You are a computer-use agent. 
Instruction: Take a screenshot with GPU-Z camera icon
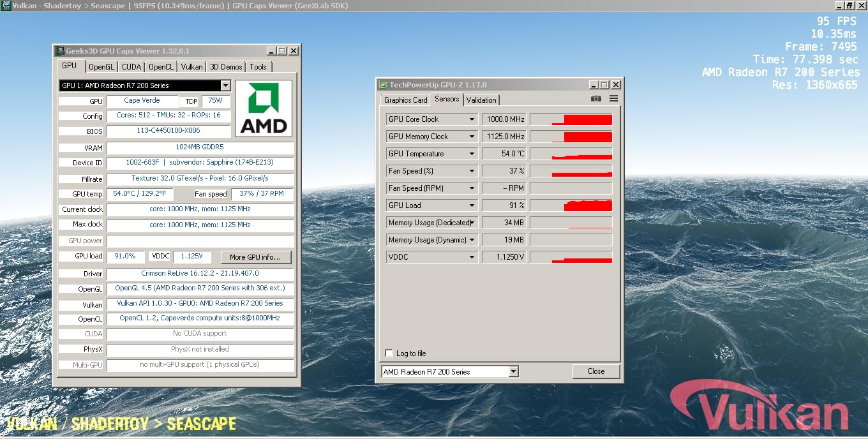tap(595, 99)
